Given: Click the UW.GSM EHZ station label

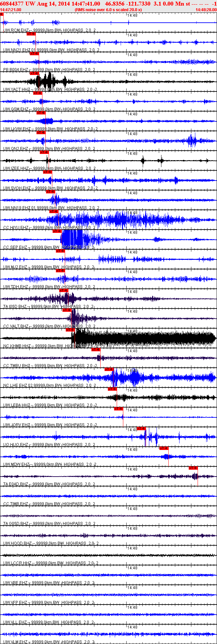Looking at the screenshot, I should pos(16,109).
